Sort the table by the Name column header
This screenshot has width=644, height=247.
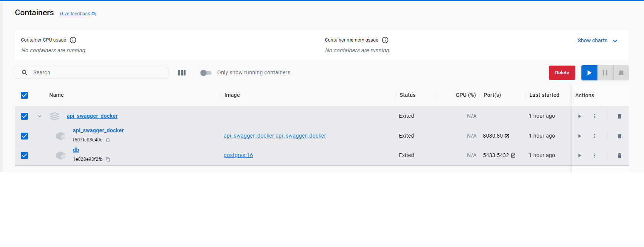pyautogui.click(x=56, y=95)
